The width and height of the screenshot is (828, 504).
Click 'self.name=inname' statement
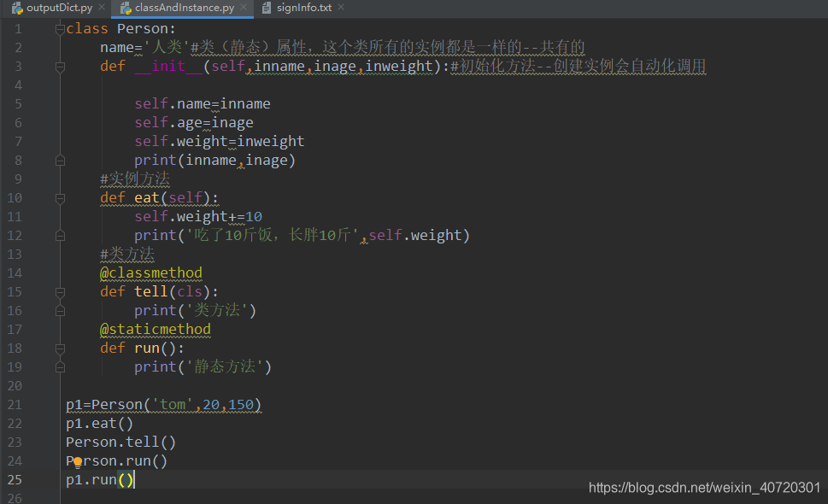click(203, 103)
